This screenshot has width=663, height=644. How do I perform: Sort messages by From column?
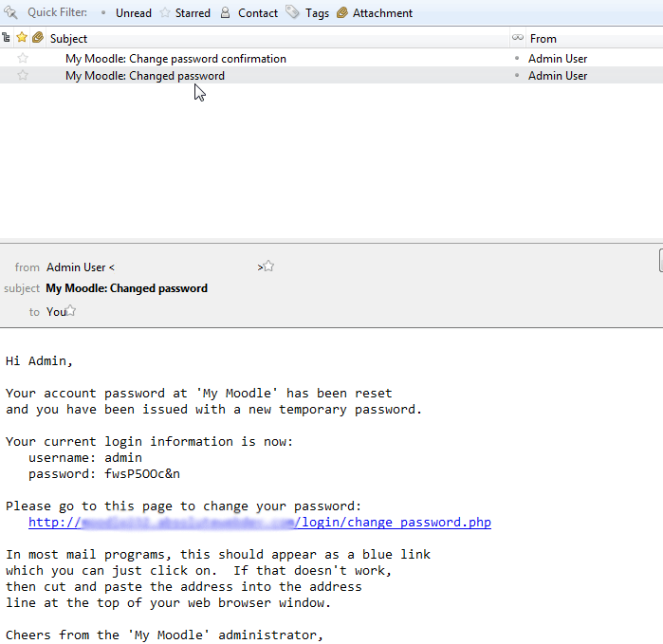point(594,39)
